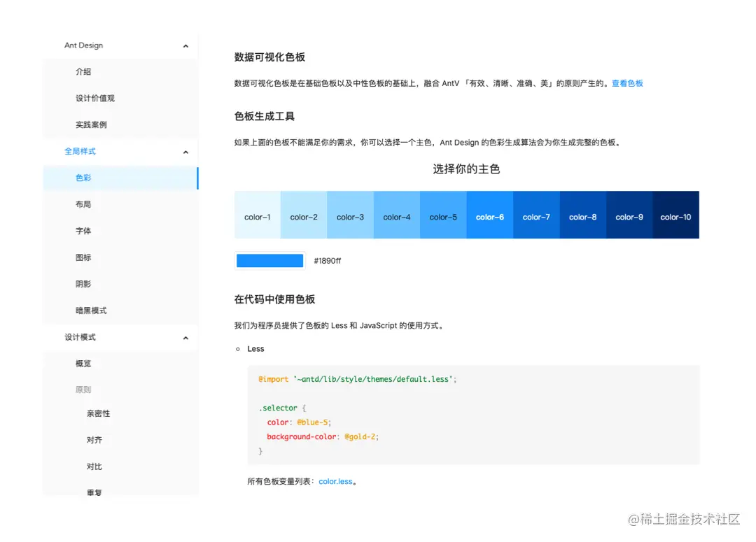Click the blue primary color preview bar
This screenshot has width=756, height=542.
pyautogui.click(x=269, y=259)
